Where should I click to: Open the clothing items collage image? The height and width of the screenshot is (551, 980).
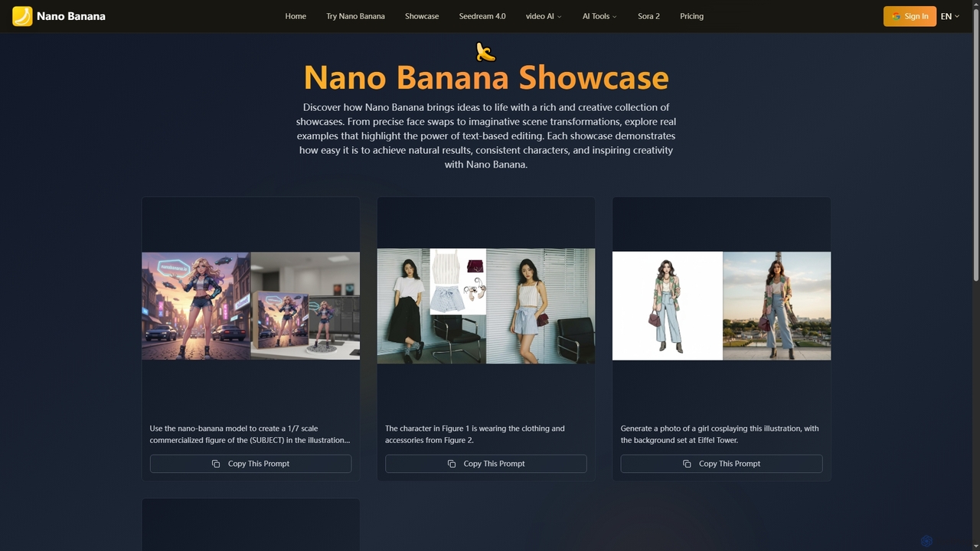[x=458, y=282]
